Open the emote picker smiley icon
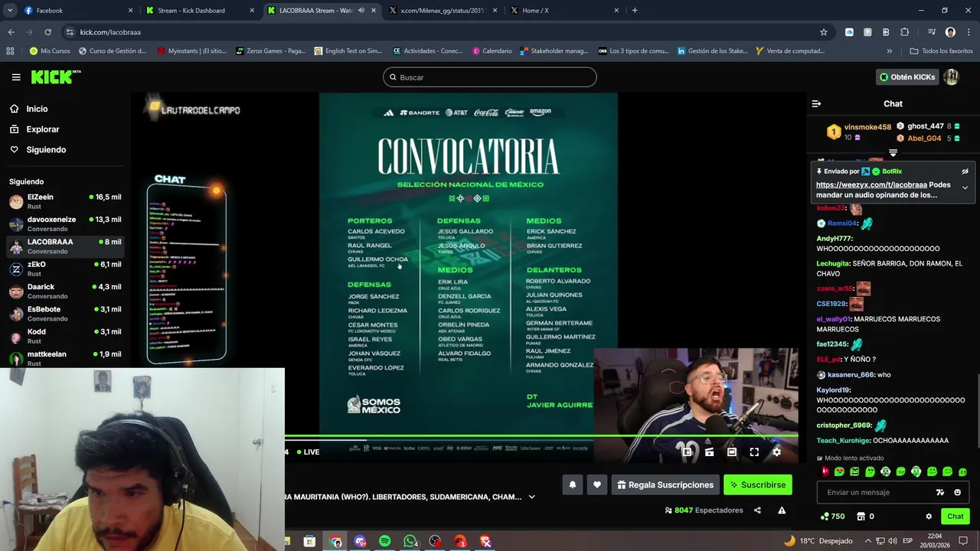Image resolution: width=980 pixels, height=551 pixels. [958, 492]
